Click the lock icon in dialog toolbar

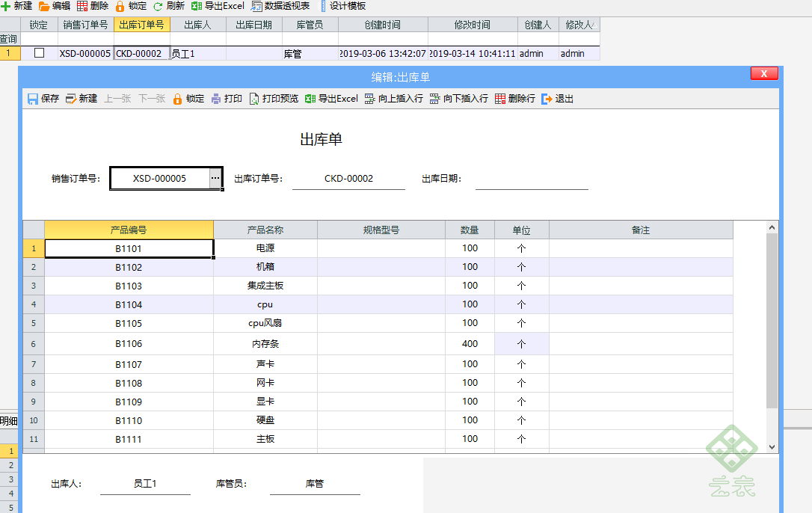tap(178, 99)
